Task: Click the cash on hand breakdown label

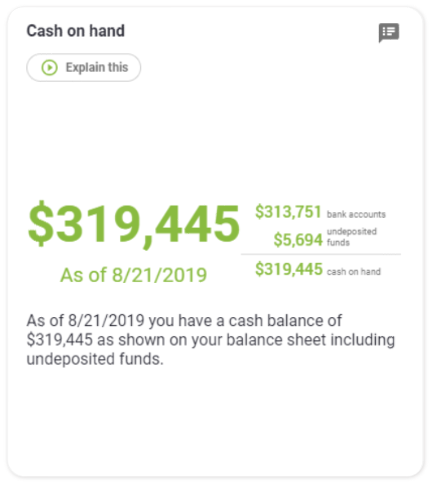Action: (354, 272)
